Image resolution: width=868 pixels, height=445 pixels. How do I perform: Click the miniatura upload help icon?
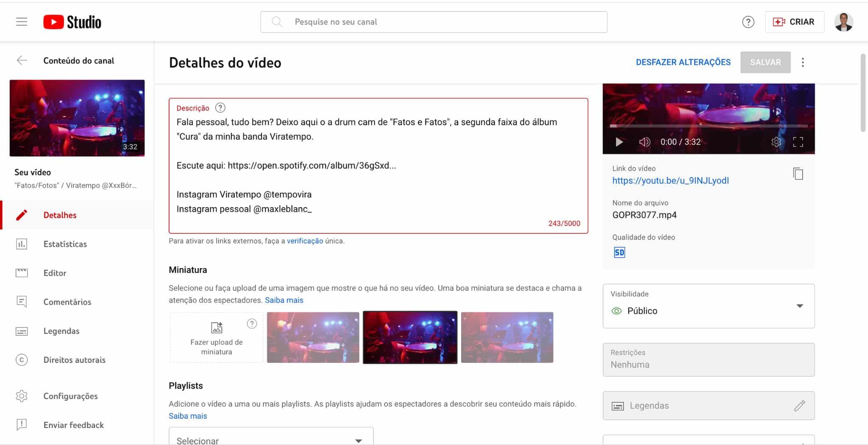(x=252, y=324)
